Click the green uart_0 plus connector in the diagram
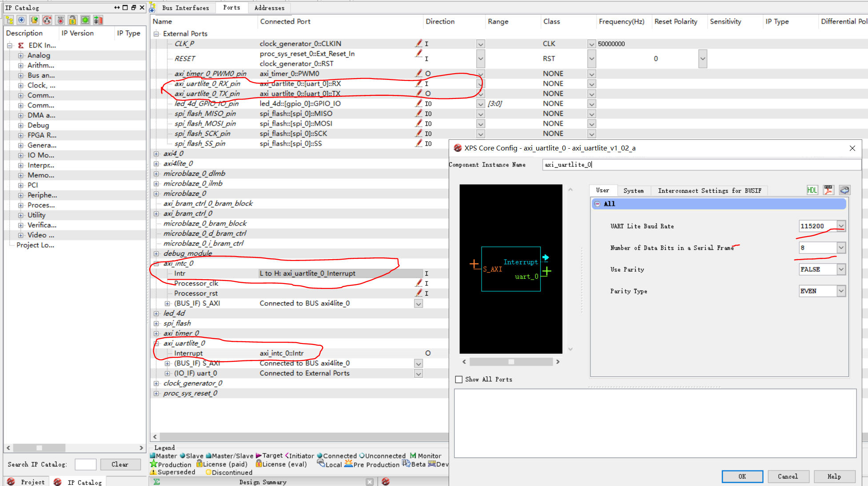868x486 pixels. click(x=547, y=271)
